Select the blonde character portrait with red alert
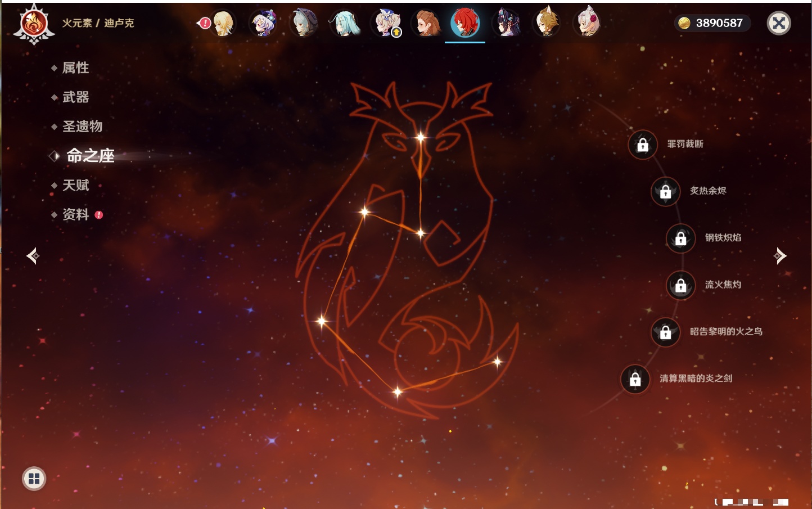 coord(223,24)
